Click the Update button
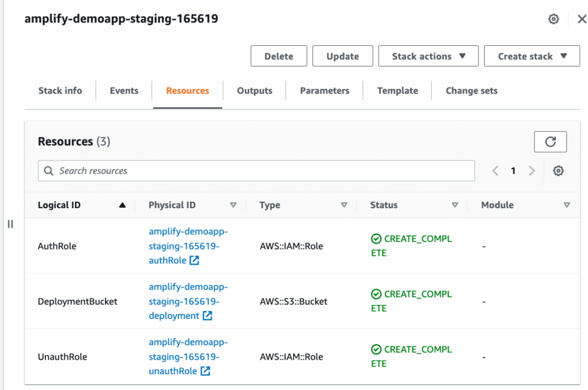The image size is (588, 390). [342, 56]
